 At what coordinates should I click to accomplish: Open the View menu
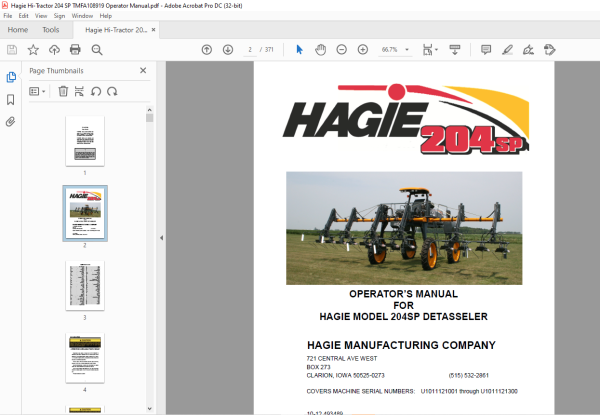41,16
